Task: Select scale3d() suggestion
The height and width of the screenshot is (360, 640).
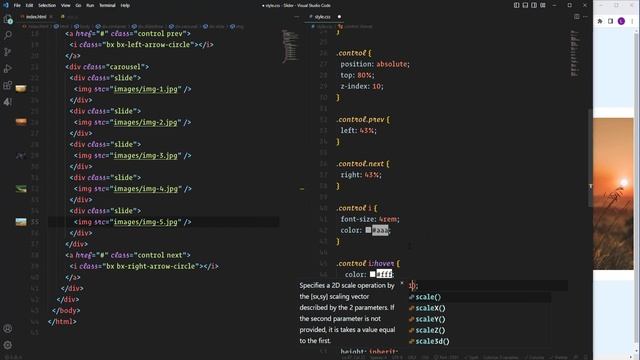Action: [x=480, y=341]
